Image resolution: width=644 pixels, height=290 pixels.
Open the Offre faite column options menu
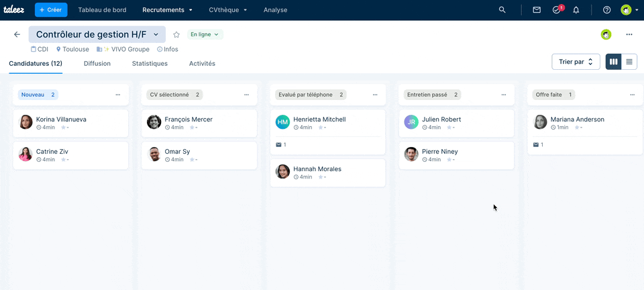(x=632, y=95)
